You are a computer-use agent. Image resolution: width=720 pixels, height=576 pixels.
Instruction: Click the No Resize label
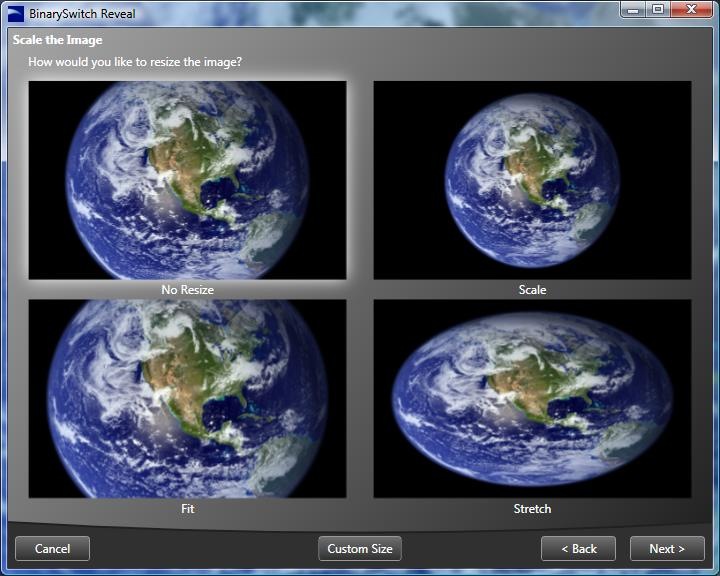click(187, 290)
